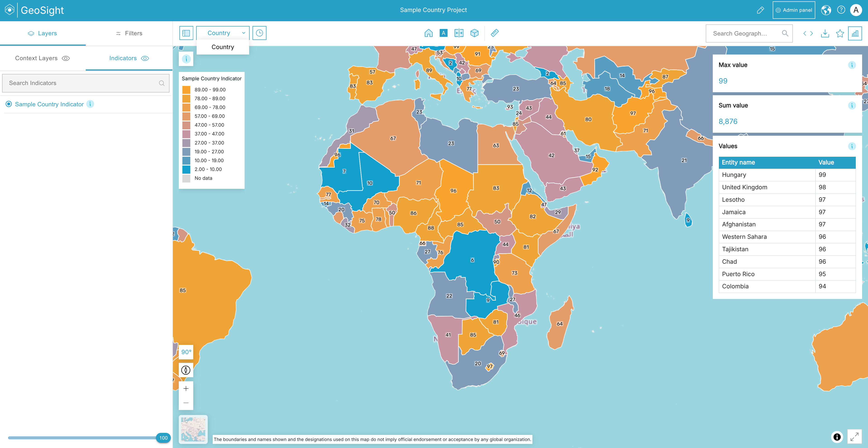Choose 'Country' option in dropdown list

[223, 47]
